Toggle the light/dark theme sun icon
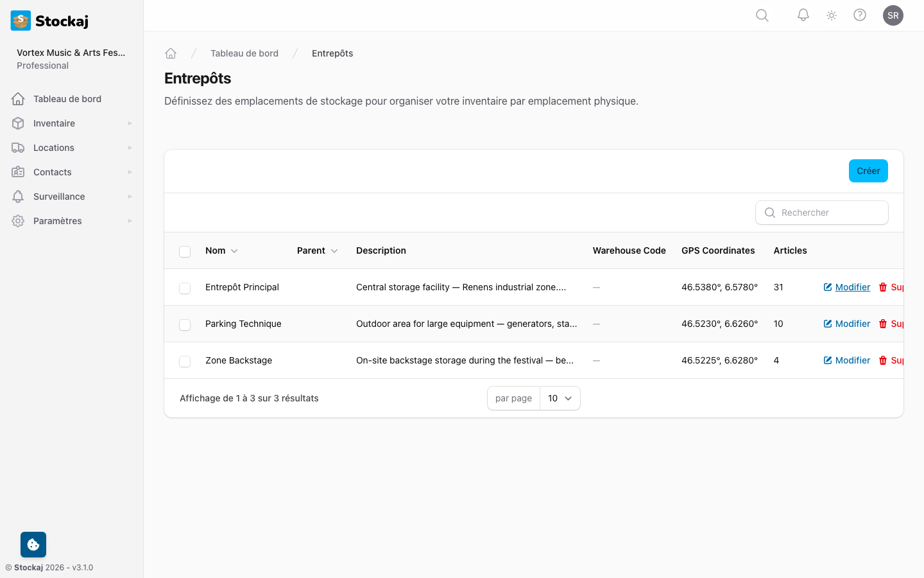 [x=832, y=15]
